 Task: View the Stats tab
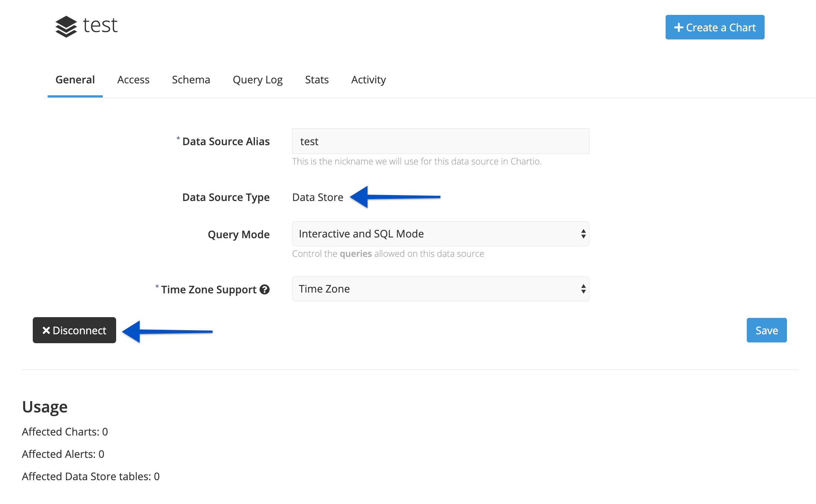(x=317, y=80)
